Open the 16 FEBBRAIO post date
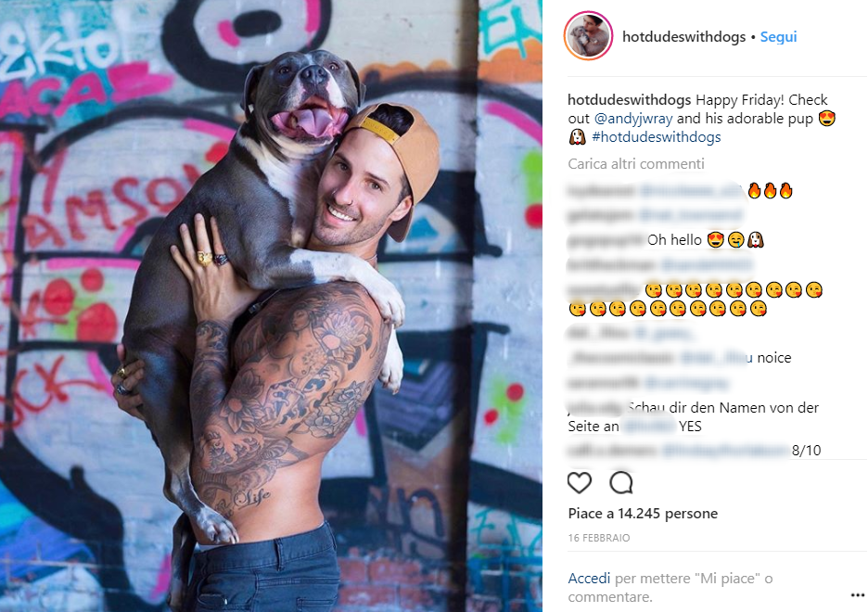This screenshot has height=612, width=868. [x=599, y=538]
